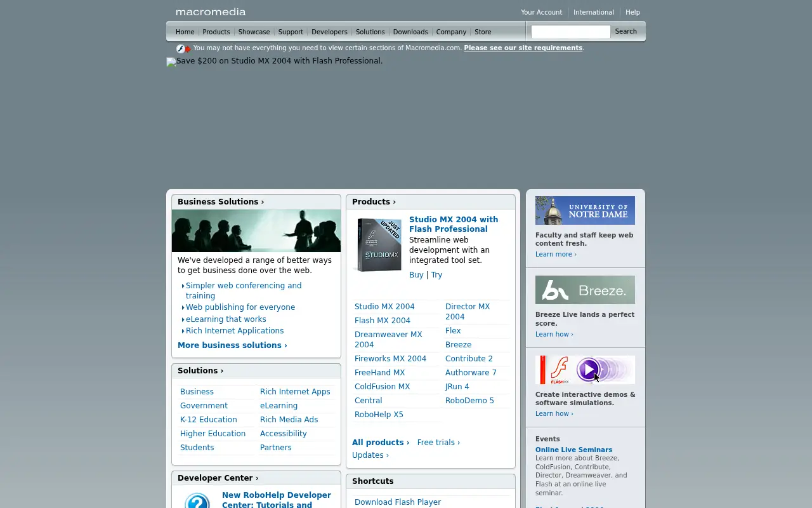Open the All products link
Image resolution: width=812 pixels, height=508 pixels.
[x=381, y=443]
